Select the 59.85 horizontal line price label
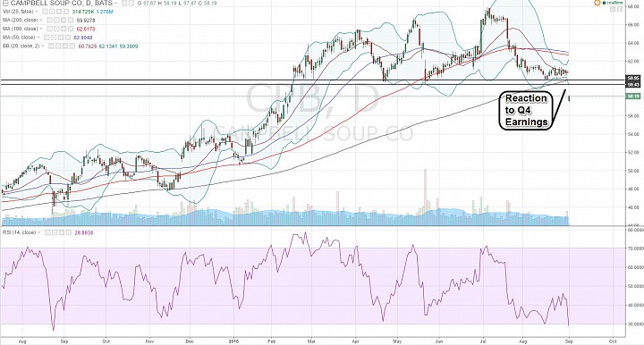Viewport: 644px width, 345px height. tap(633, 78)
